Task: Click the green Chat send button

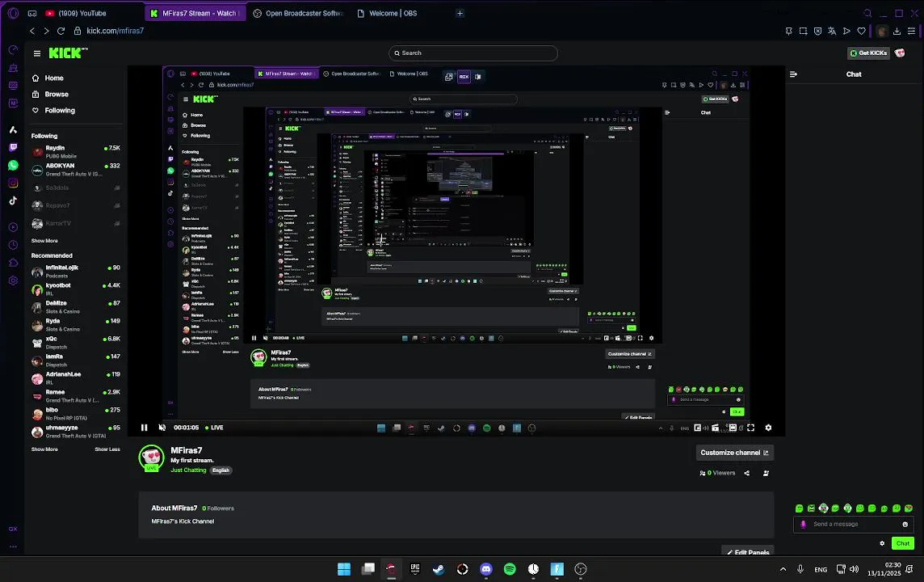Action: point(903,544)
